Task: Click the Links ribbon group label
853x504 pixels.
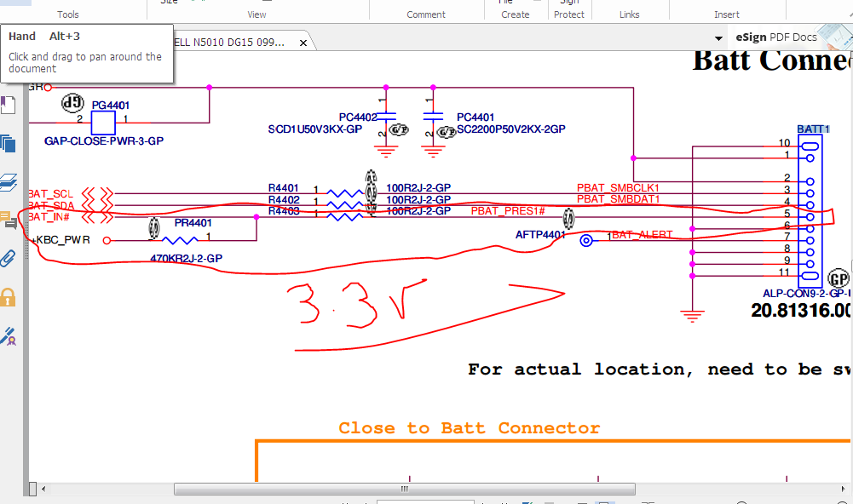Action: 630,14
